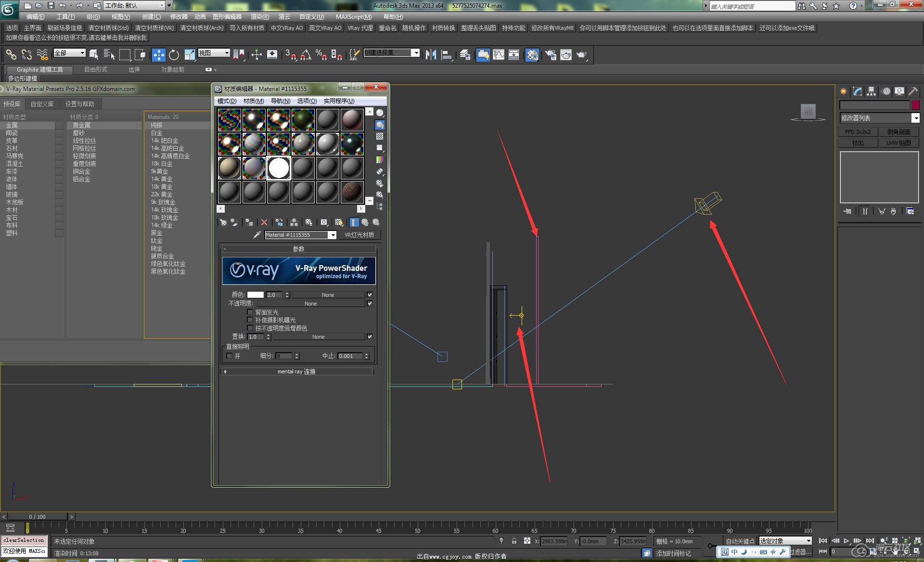The height and width of the screenshot is (562, 924).
Task: Click the Mirror tool icon
Action: [x=431, y=55]
